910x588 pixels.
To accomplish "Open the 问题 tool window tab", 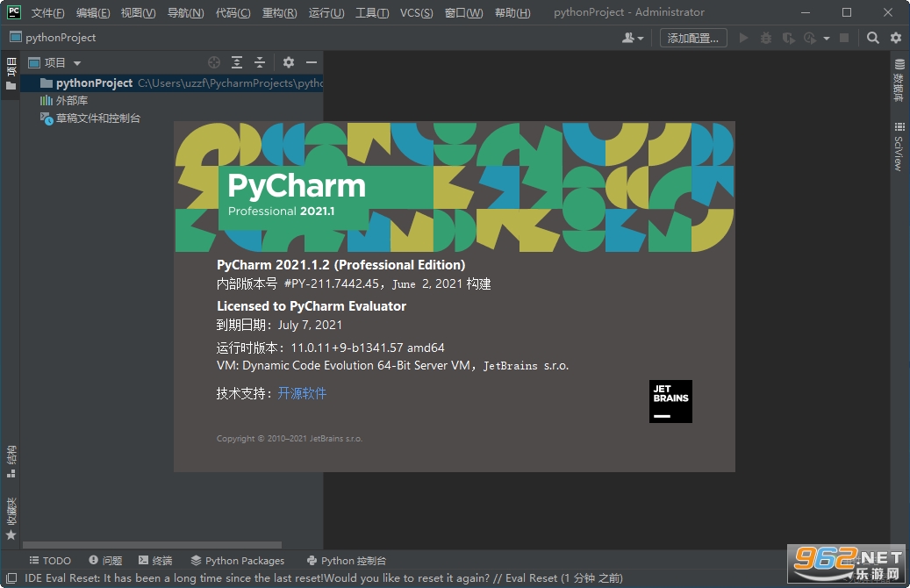I will point(105,560).
